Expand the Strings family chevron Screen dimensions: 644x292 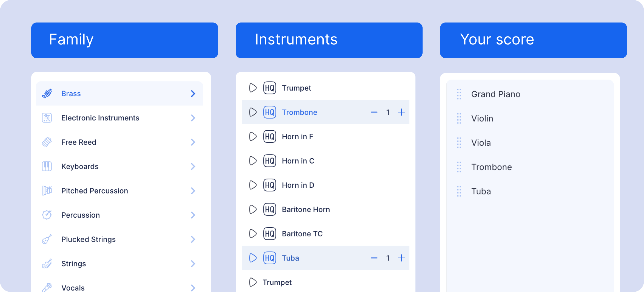(193, 263)
